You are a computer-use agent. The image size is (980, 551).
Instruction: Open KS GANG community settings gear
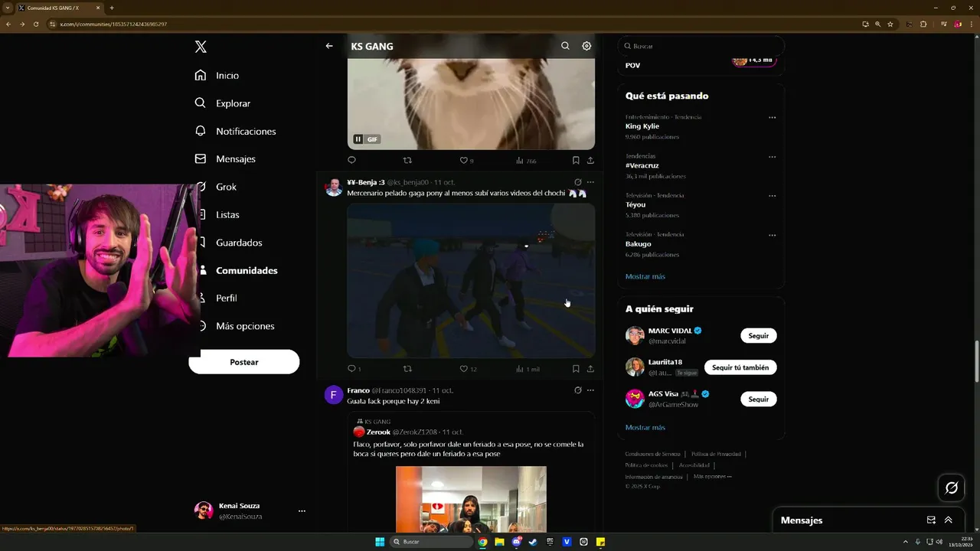click(x=586, y=46)
